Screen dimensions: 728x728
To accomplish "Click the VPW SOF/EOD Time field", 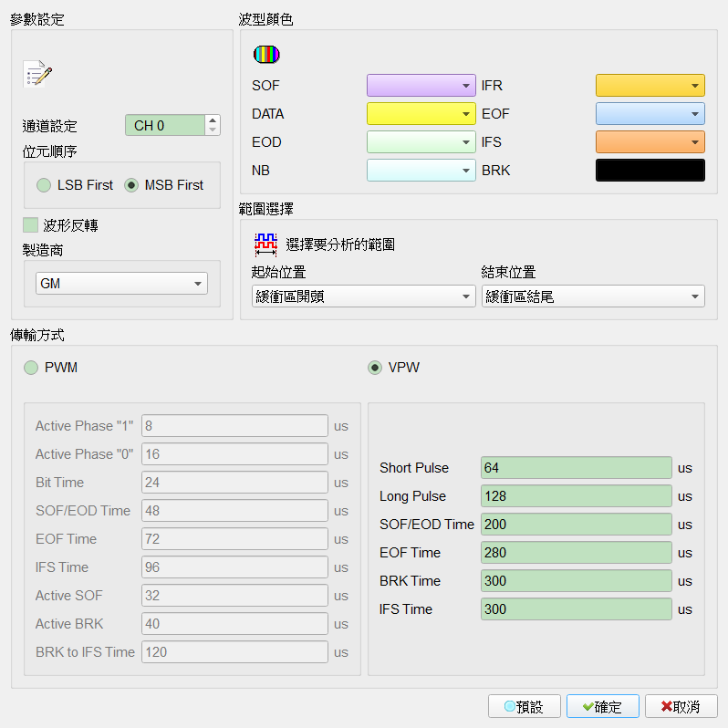I will pyautogui.click(x=577, y=525).
